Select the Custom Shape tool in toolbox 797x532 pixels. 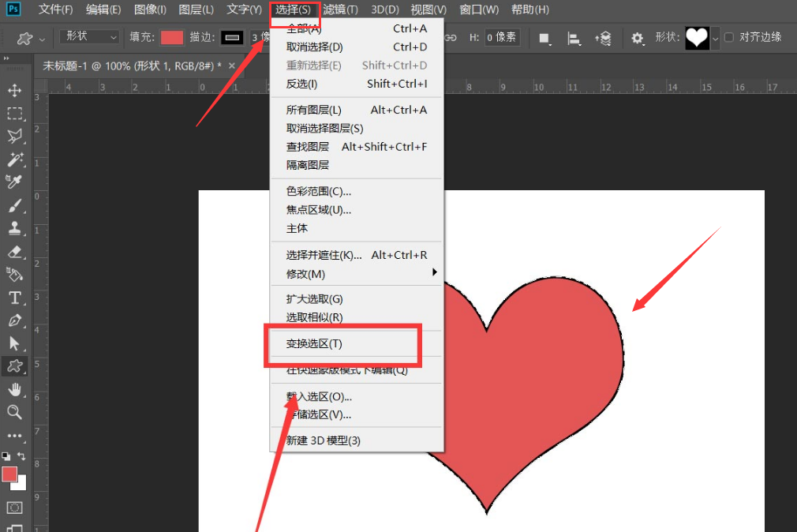(x=14, y=366)
